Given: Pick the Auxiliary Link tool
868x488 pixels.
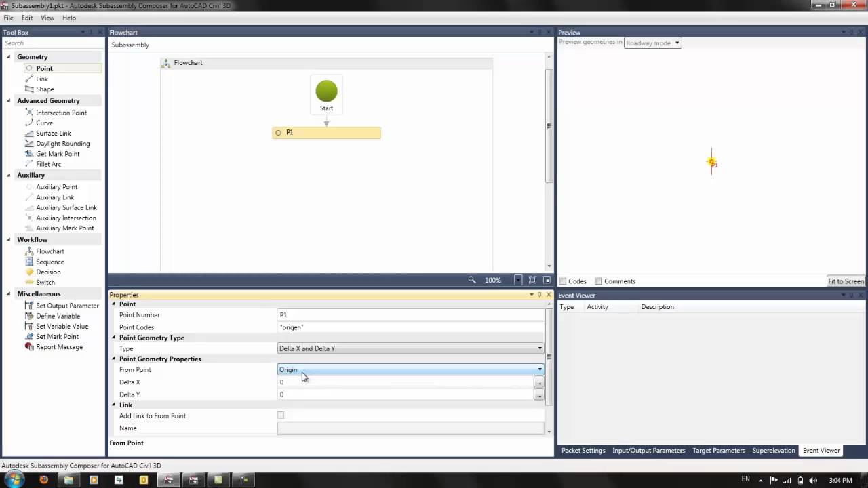Looking at the screenshot, I should (55, 197).
